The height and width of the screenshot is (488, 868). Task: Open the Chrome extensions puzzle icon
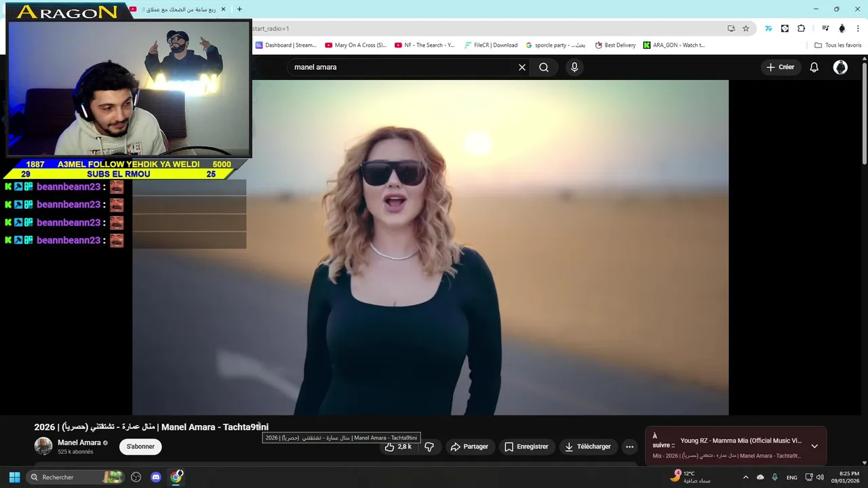[802, 28]
